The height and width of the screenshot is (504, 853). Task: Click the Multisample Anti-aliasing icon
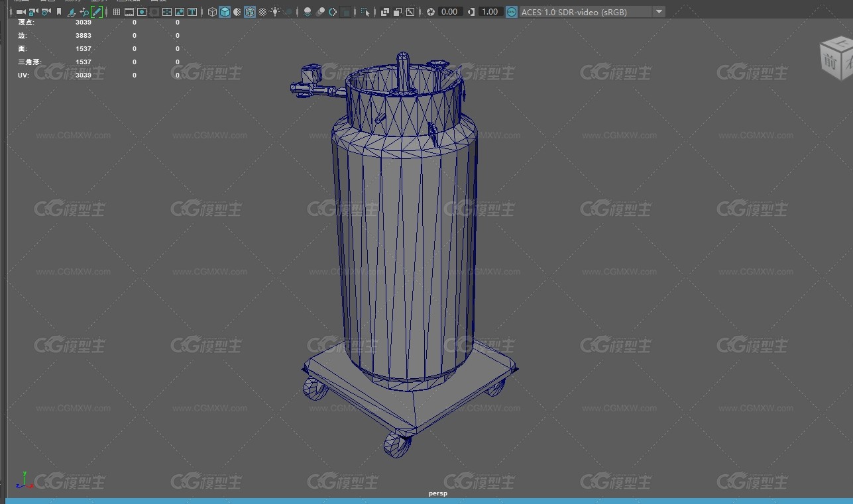click(333, 12)
